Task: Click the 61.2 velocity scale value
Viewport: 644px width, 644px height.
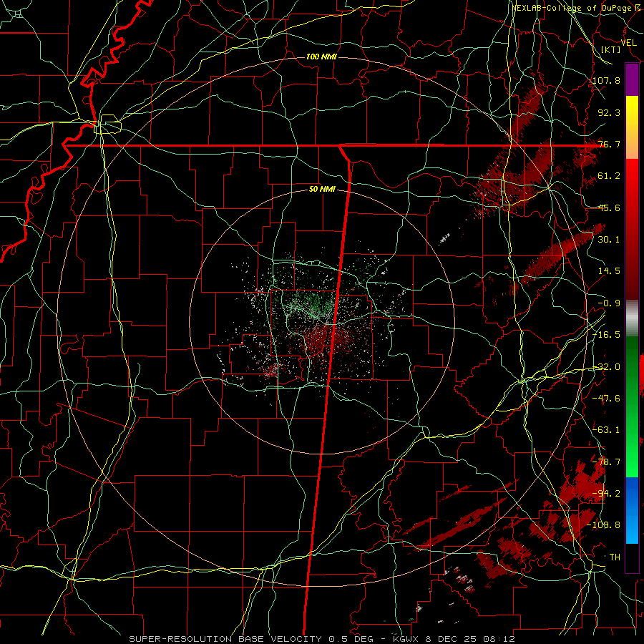Action: point(609,176)
